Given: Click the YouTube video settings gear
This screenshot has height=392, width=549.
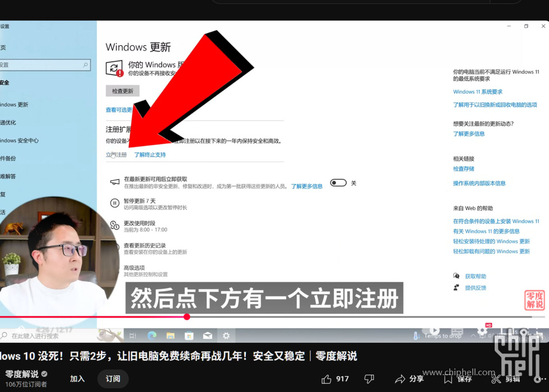Looking at the screenshot, I should pos(482,330).
